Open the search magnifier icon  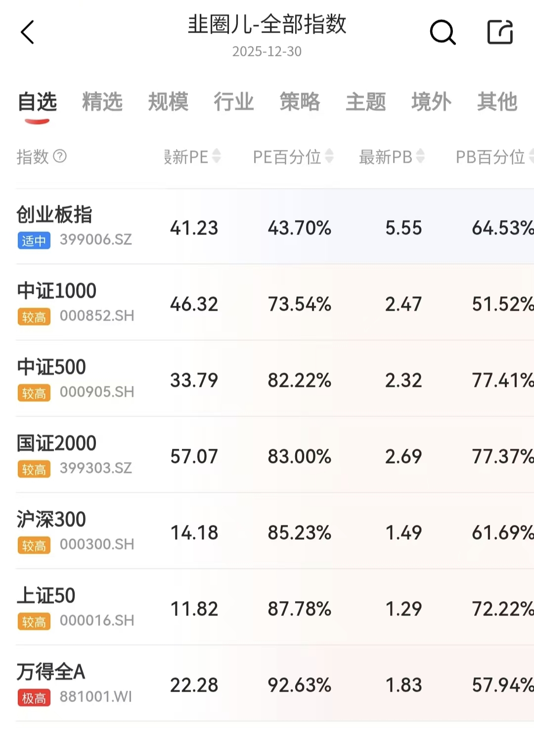(x=442, y=33)
